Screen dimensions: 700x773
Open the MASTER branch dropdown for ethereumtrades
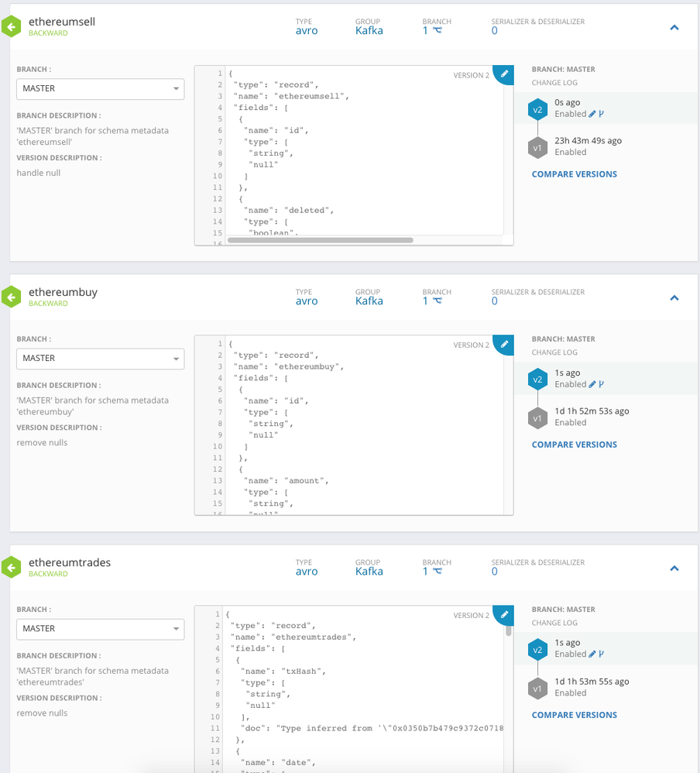pyautogui.click(x=100, y=629)
